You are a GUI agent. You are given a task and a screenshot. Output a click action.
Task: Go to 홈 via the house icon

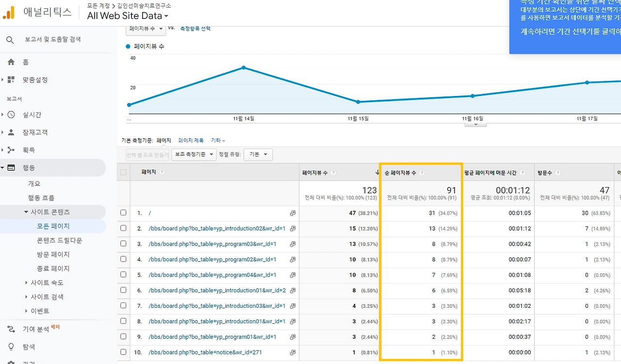click(x=11, y=62)
